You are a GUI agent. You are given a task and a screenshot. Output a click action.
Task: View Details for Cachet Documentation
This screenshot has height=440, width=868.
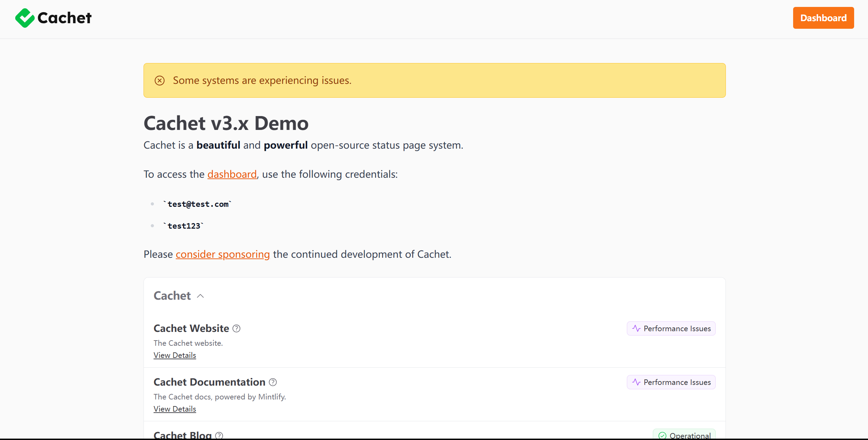(x=175, y=409)
